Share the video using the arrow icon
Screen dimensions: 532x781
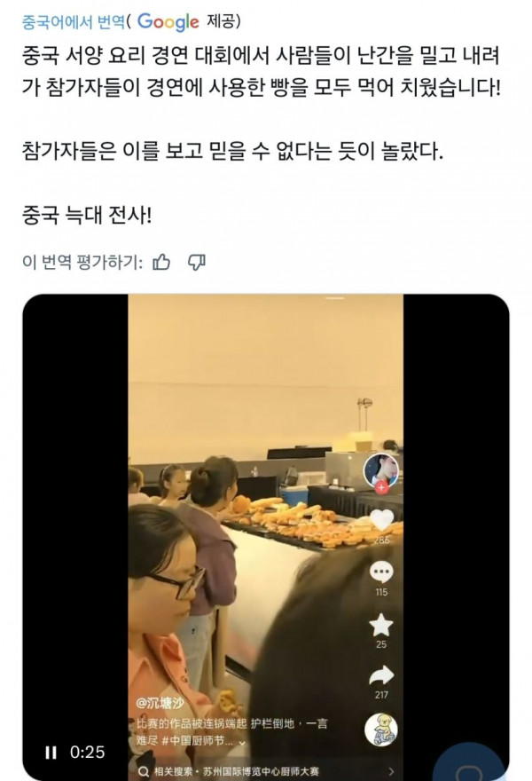pyautogui.click(x=381, y=676)
